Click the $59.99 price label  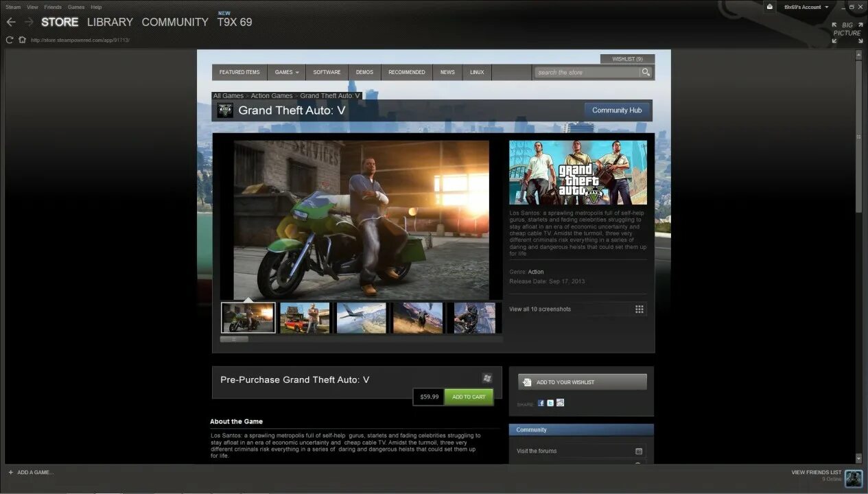point(429,397)
